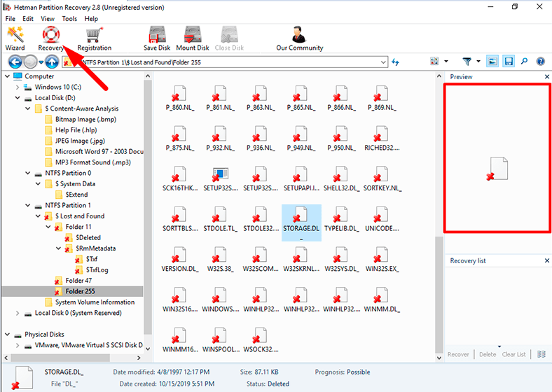Click the Recovery lifebuoy icon
Image resolution: width=552 pixels, height=392 pixels.
click(51, 35)
